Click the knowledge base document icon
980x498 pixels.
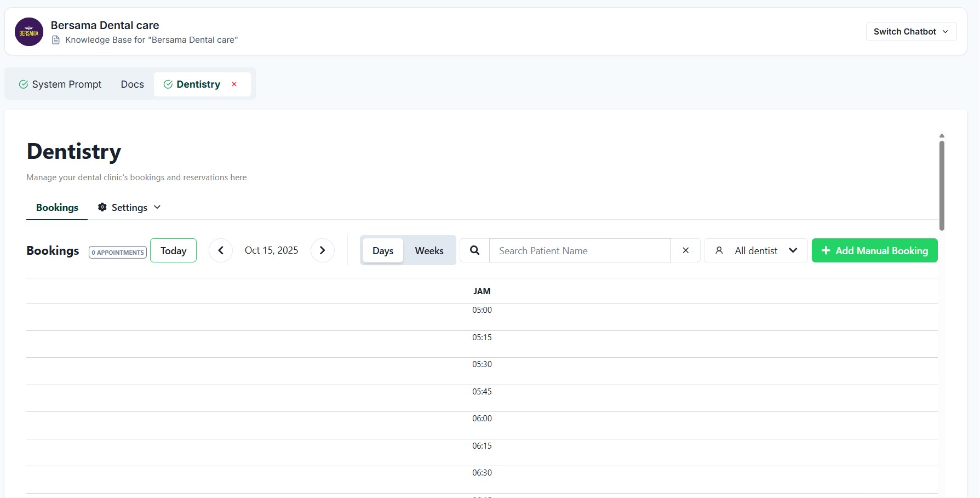coord(56,40)
